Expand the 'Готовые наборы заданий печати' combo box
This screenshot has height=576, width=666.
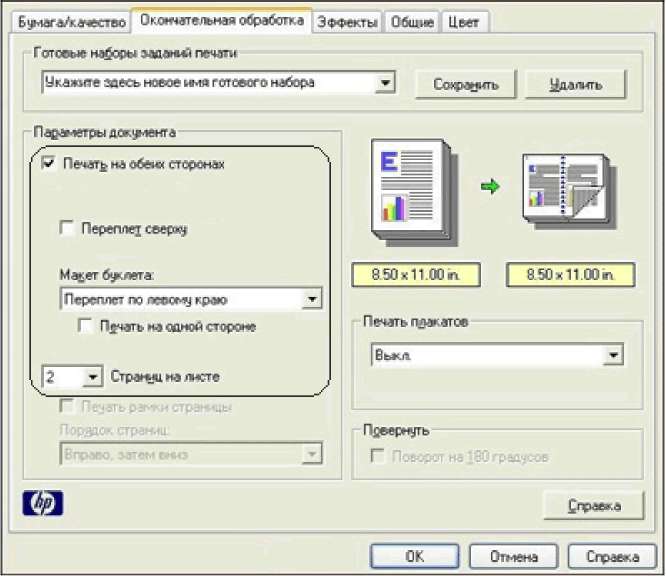[x=387, y=83]
